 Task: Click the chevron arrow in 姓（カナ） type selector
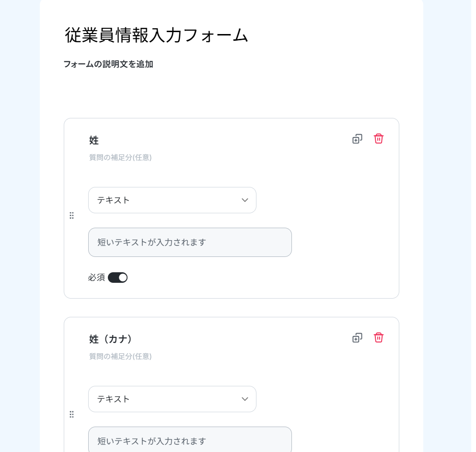[x=244, y=399]
